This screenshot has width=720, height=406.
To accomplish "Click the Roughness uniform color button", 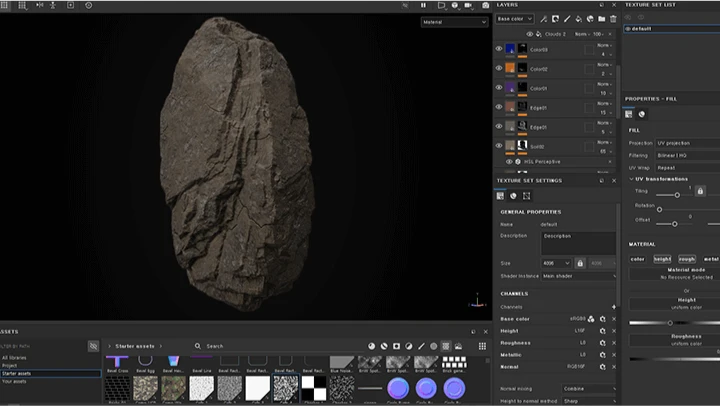I will pyautogui.click(x=675, y=340).
